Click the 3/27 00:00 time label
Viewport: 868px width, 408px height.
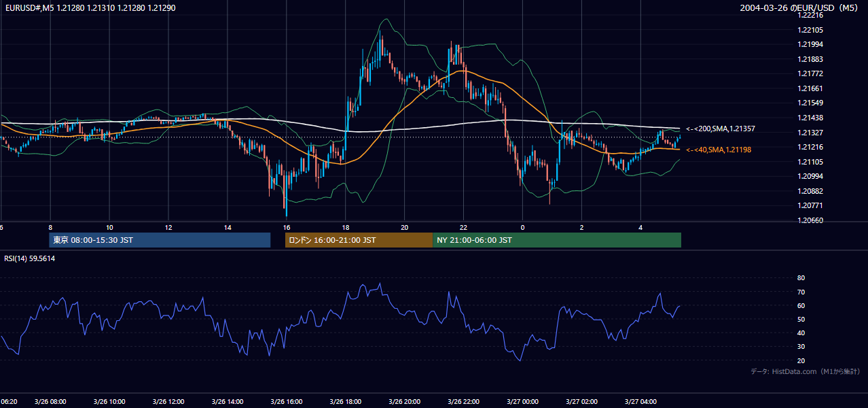[523, 402]
